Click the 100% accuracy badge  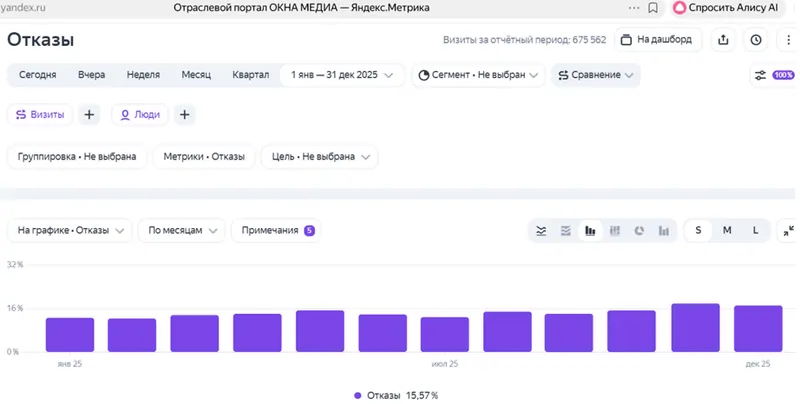[x=783, y=75]
